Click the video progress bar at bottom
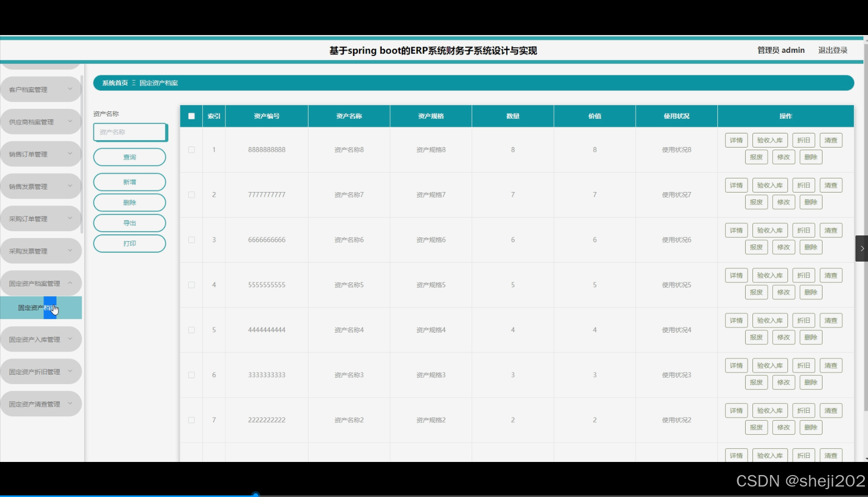Image resolution: width=868 pixels, height=497 pixels. click(x=434, y=495)
